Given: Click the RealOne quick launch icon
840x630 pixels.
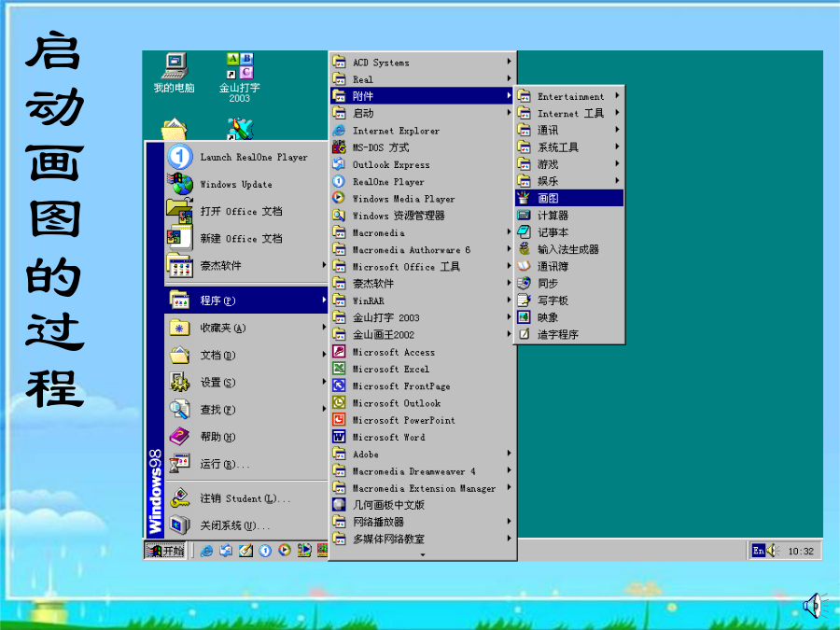Looking at the screenshot, I should point(265,550).
